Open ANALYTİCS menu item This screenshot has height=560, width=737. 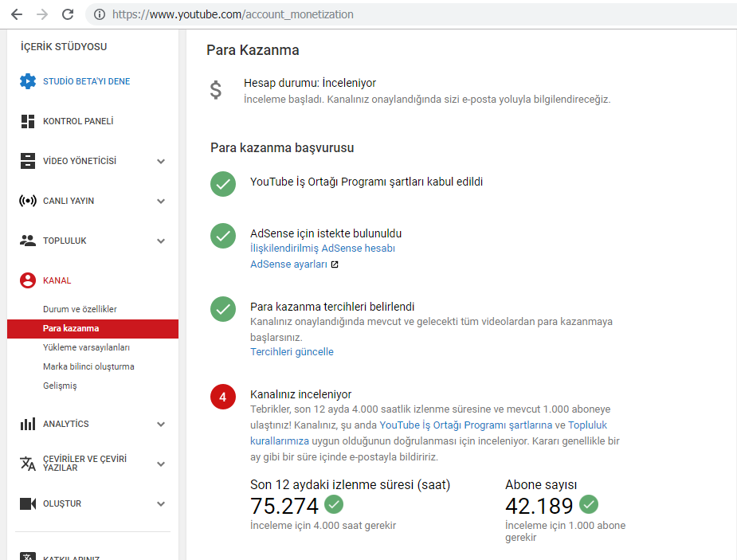point(66,424)
